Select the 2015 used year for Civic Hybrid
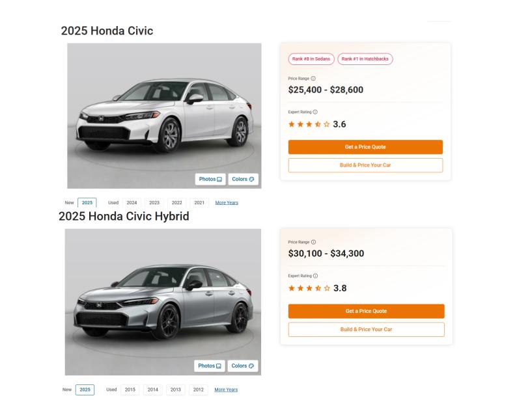 click(x=130, y=390)
